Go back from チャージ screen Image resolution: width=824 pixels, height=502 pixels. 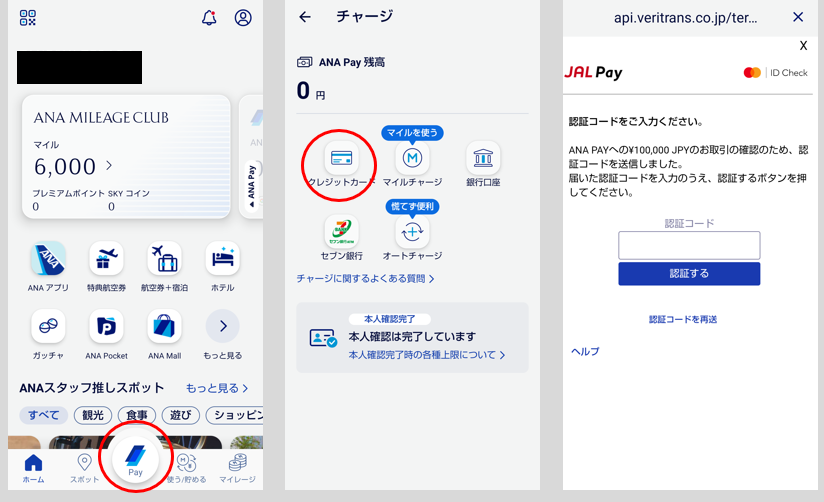(x=305, y=17)
